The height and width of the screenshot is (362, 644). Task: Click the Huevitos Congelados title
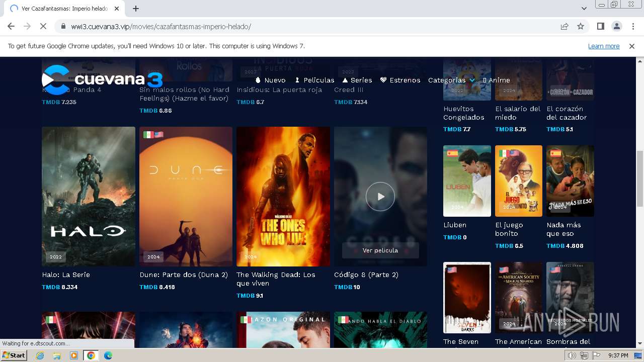pyautogui.click(x=464, y=113)
